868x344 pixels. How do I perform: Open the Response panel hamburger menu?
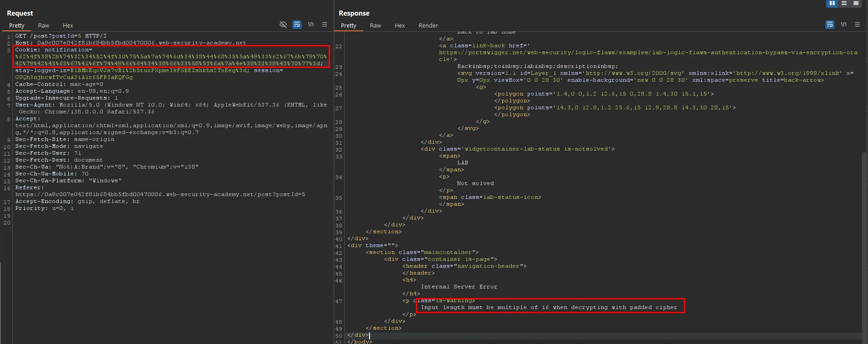(857, 24)
